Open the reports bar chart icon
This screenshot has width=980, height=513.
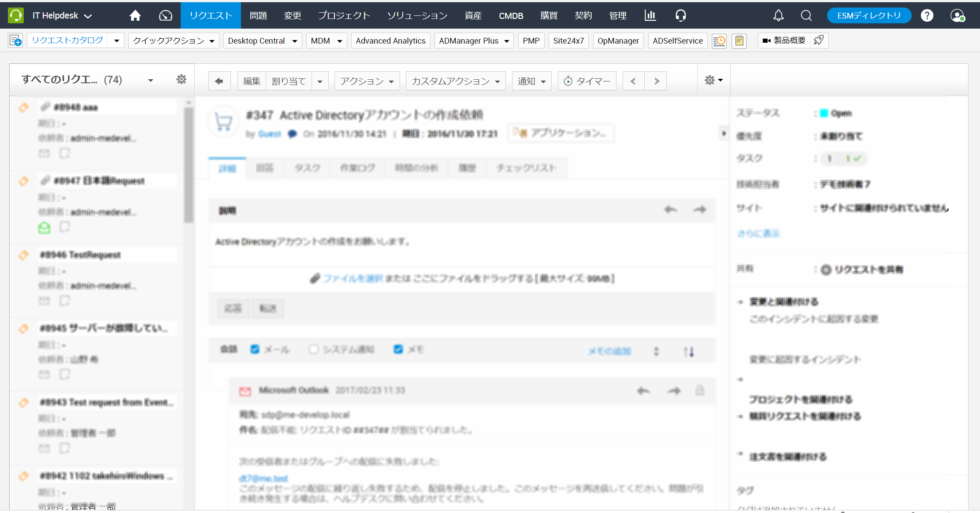[650, 16]
